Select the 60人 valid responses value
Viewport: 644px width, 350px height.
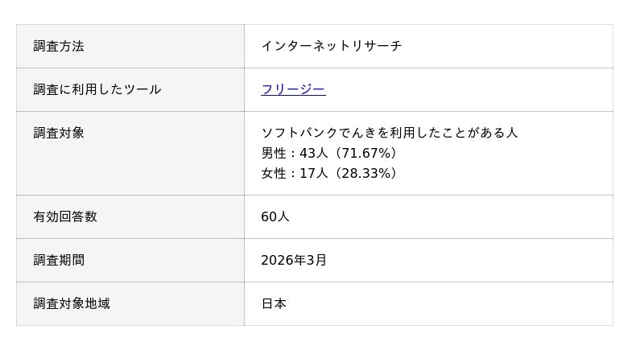[275, 216]
